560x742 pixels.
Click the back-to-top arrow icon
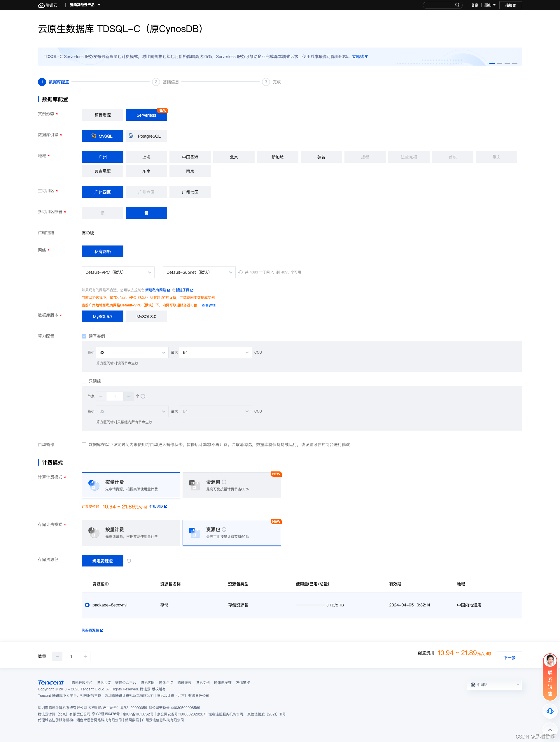(x=549, y=730)
